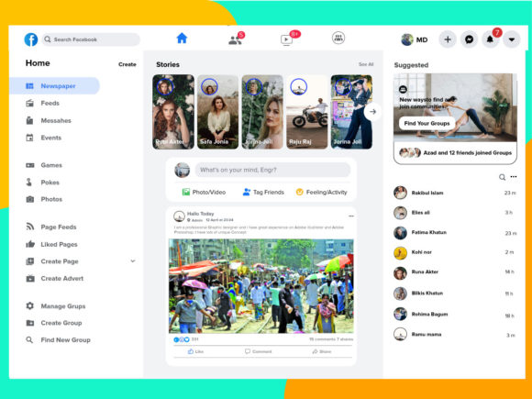The image size is (532, 399).
Task: Click the plus create button
Action: click(x=448, y=39)
